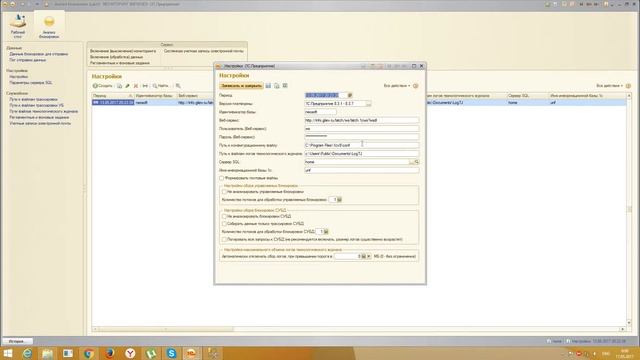Open Учетные записи электронной почты in left panel
This screenshot has width=640, height=360.
point(40,123)
